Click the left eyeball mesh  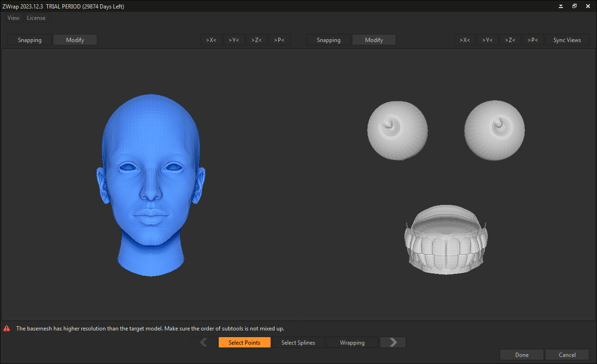(398, 130)
